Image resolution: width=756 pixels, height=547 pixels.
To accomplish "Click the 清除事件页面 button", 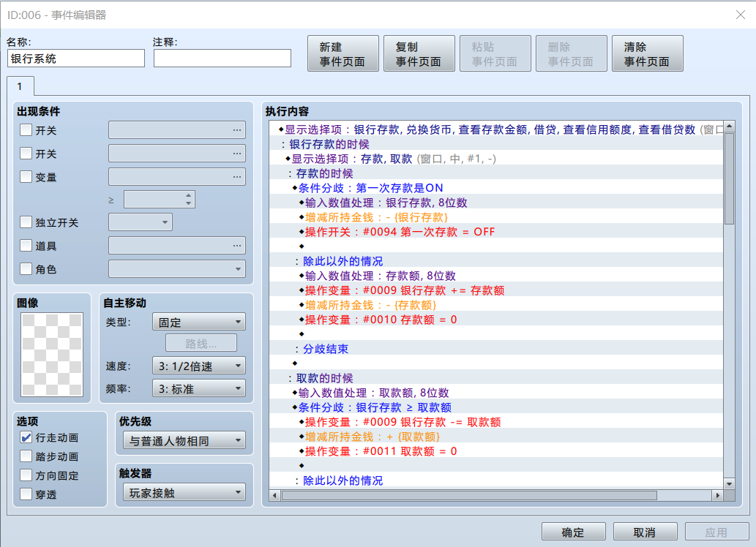I will point(648,53).
